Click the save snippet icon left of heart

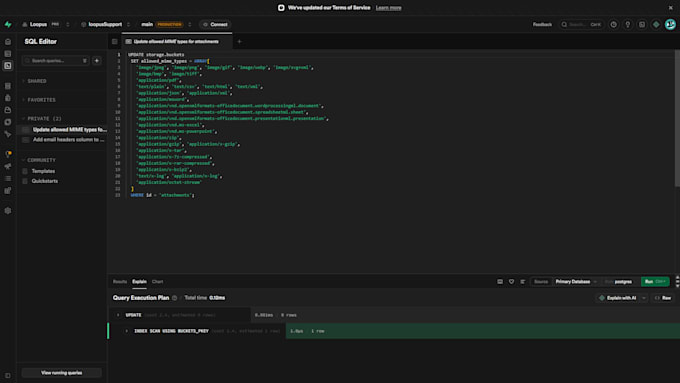[x=500, y=282]
